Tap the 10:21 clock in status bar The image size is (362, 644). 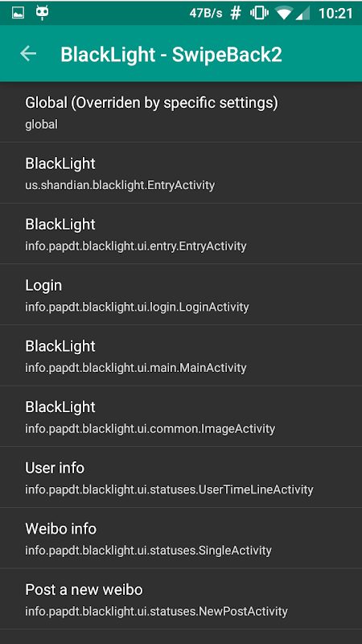coord(335,13)
